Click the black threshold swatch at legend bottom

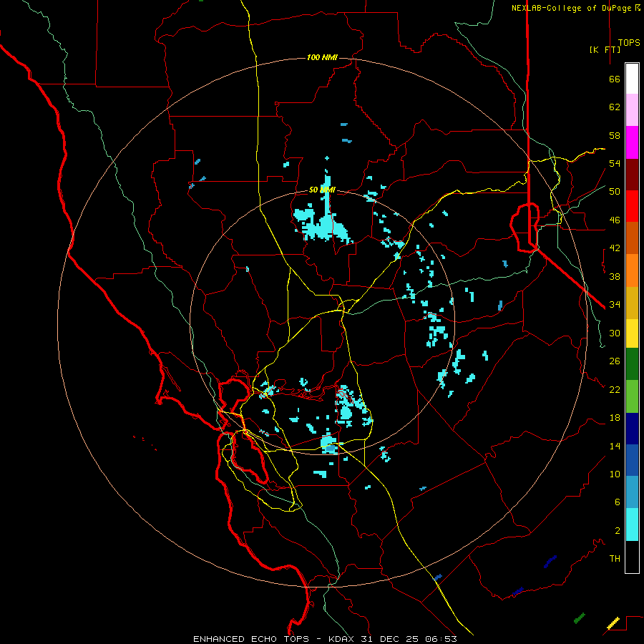tap(632, 557)
